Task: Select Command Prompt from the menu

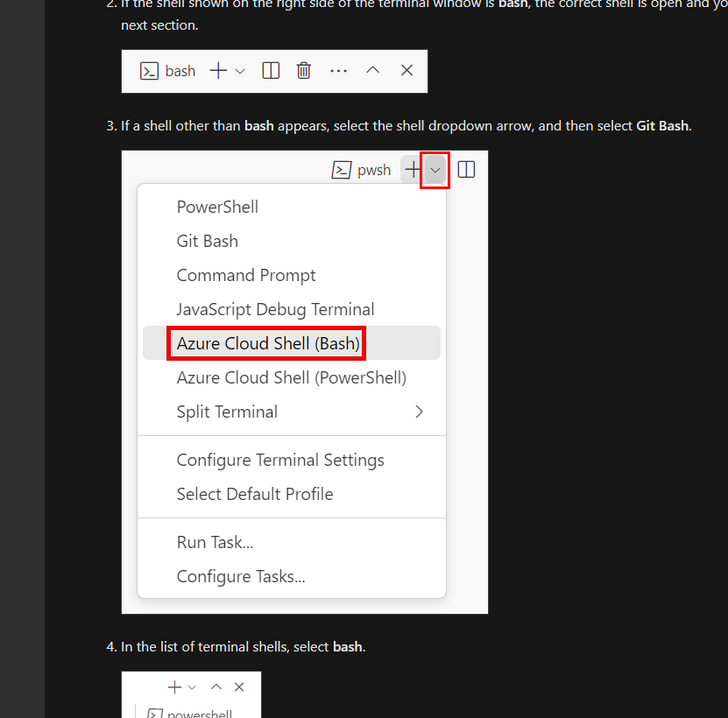Action: click(246, 275)
